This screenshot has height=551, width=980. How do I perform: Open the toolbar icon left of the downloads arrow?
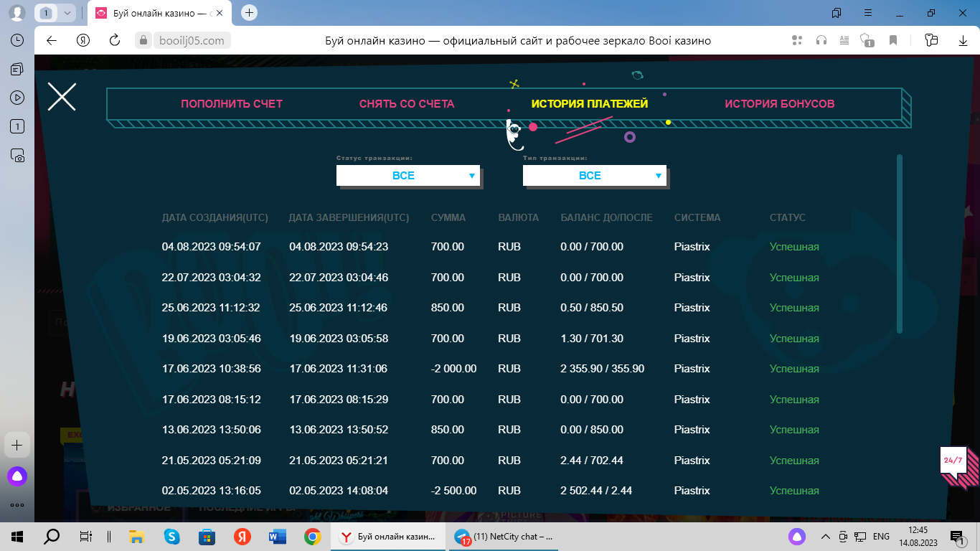[x=932, y=41]
